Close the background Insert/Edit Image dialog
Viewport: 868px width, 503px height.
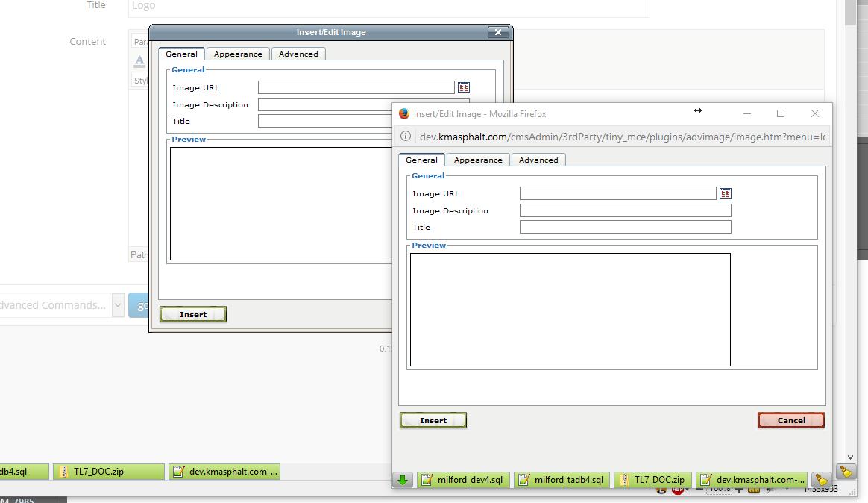pyautogui.click(x=497, y=32)
